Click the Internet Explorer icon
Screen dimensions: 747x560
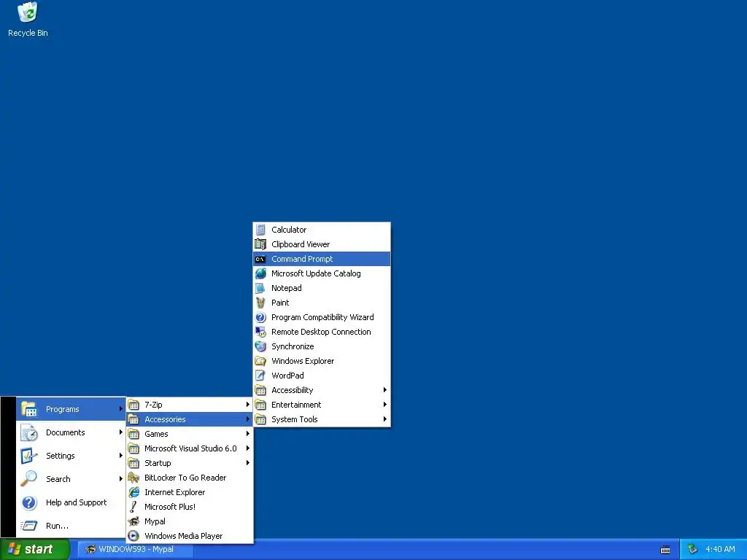coord(134,492)
